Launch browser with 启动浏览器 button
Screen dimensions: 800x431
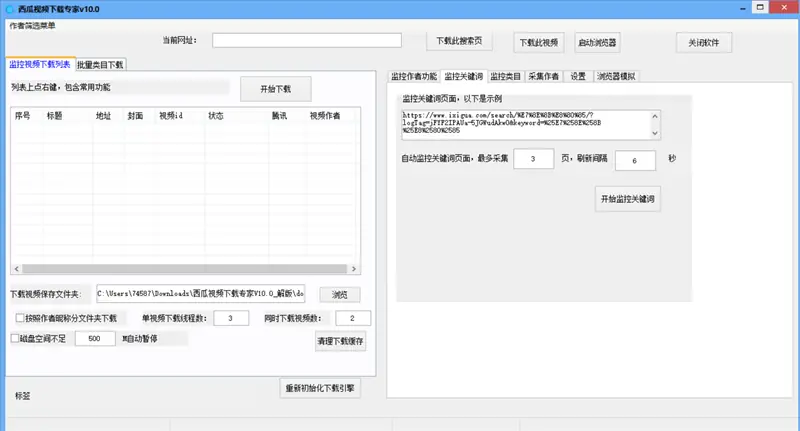tap(597, 42)
